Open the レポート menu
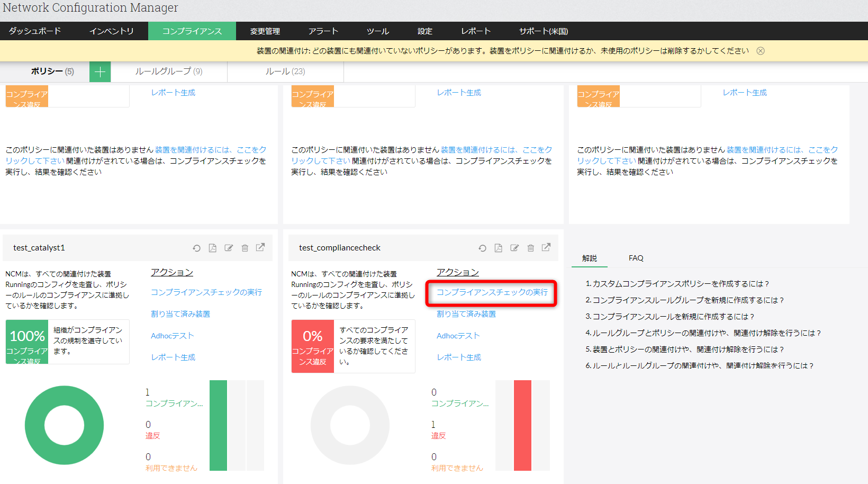Image resolution: width=868 pixels, height=484 pixels. pyautogui.click(x=476, y=31)
